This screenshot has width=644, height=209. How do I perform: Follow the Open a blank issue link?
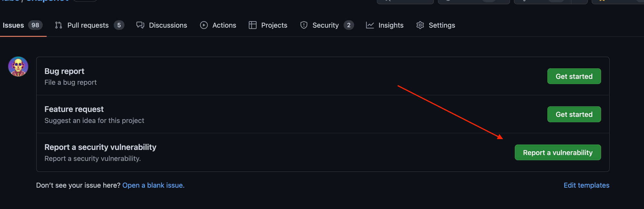point(153,185)
